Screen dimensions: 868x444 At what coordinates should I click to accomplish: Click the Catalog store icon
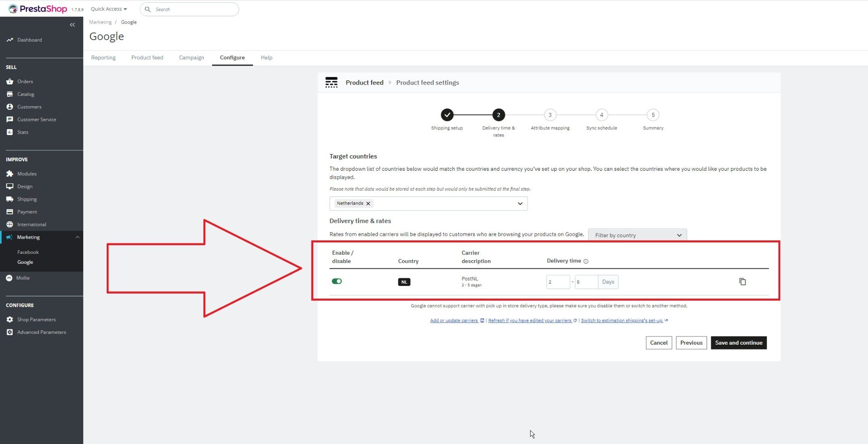click(9, 94)
